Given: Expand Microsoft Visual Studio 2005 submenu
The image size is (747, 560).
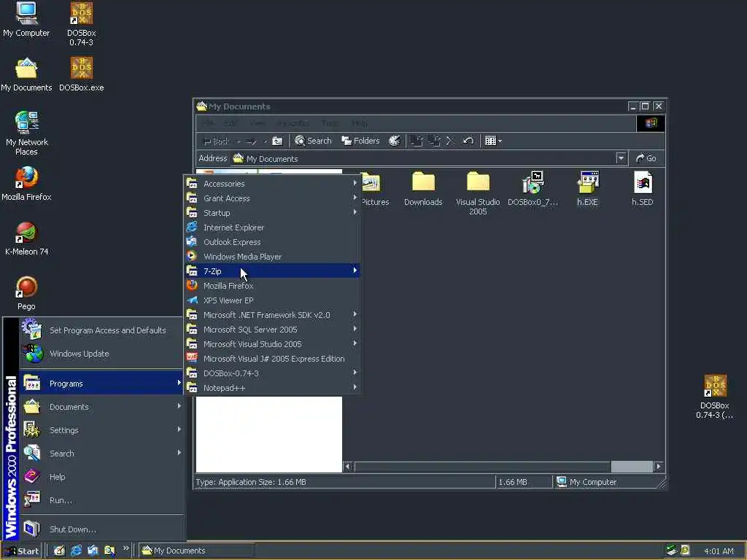Looking at the screenshot, I should pyautogui.click(x=272, y=344).
